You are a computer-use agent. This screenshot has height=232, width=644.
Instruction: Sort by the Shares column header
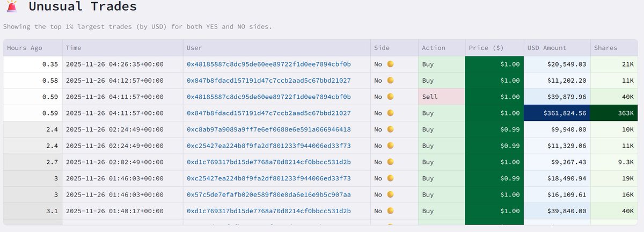tap(616, 48)
